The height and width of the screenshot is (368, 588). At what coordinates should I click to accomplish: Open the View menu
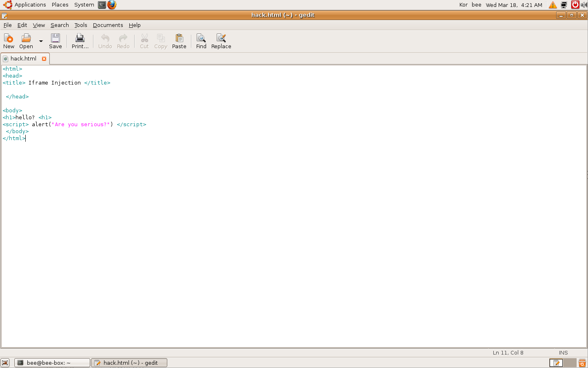[39, 25]
